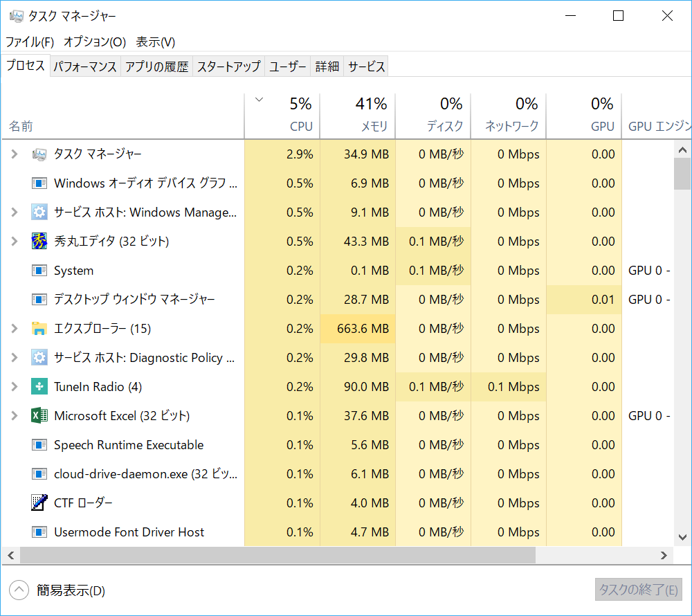Screen dimensions: 692x616
Task: Open the スタートアップ tab
Action: (x=228, y=67)
